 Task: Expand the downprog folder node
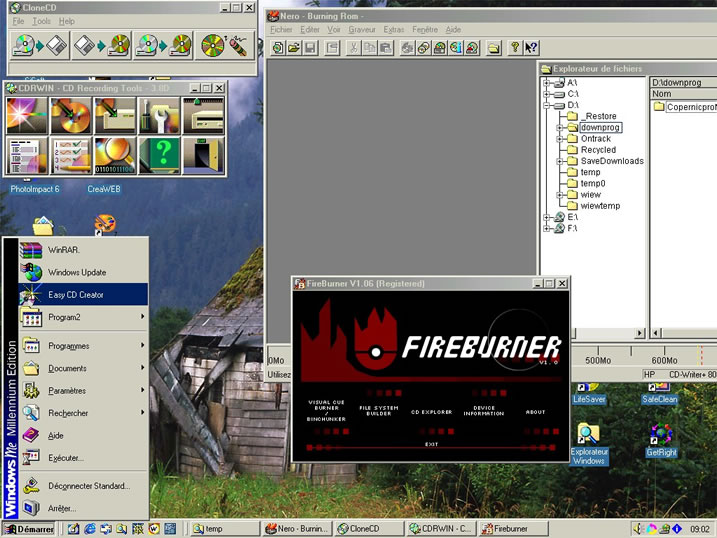[560, 128]
